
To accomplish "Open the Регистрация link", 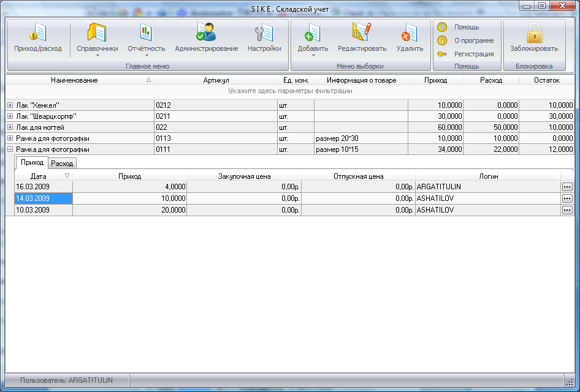I will 473,54.
